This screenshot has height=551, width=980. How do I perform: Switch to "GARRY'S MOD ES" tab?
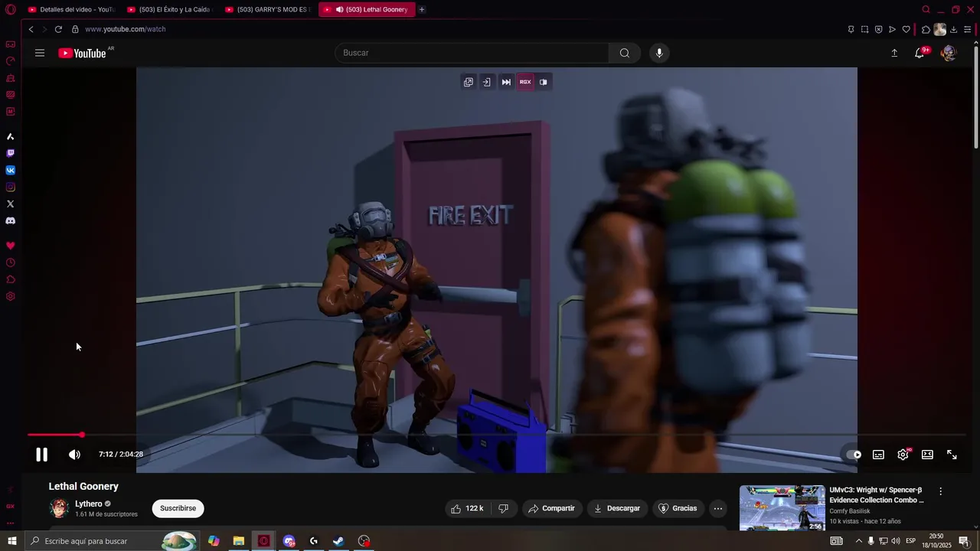pos(267,10)
